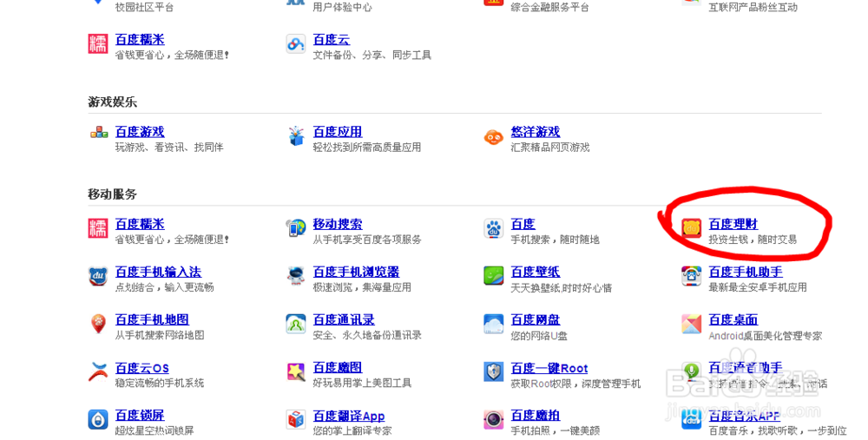Click the text 获取Root权限，深度管理手机
This screenshot has width=868, height=440.
click(x=575, y=383)
